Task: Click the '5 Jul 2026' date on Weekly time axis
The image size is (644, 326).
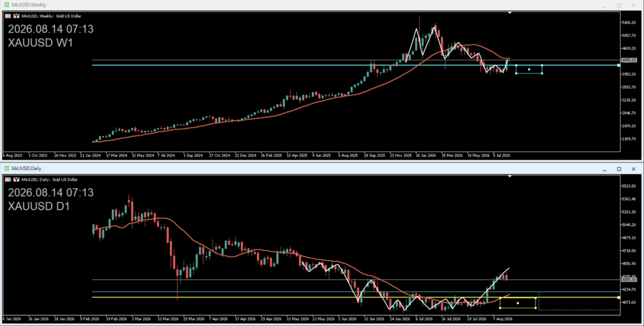Action: tap(502, 156)
